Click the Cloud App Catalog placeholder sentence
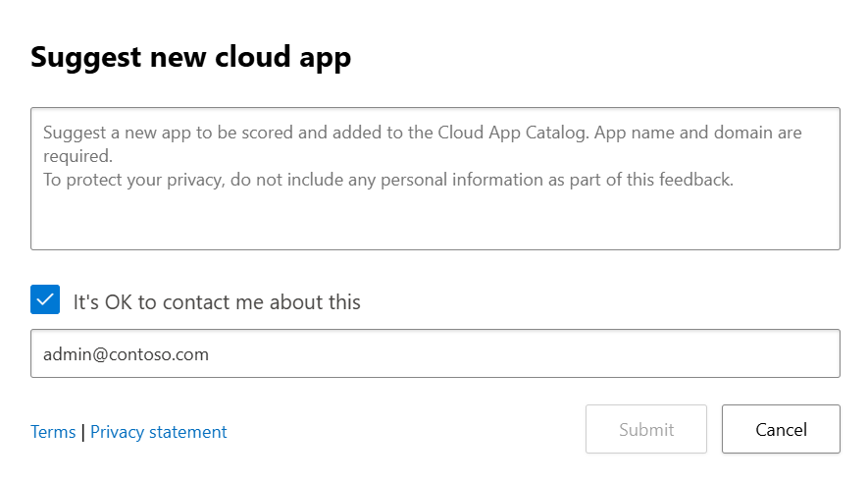 click(422, 133)
